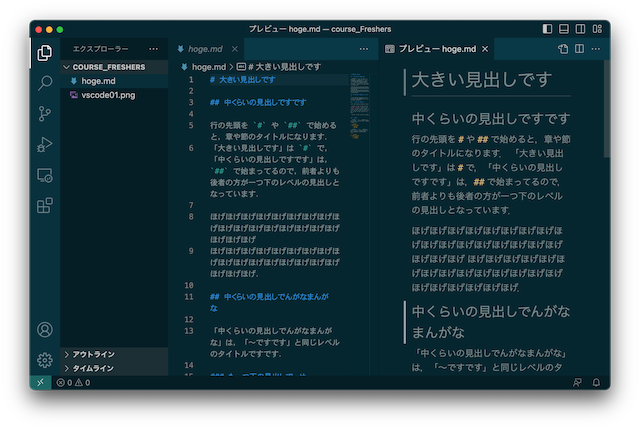Open more actions menu for hoge.md editor group
Screen dimensions: 640x429
coord(364,49)
